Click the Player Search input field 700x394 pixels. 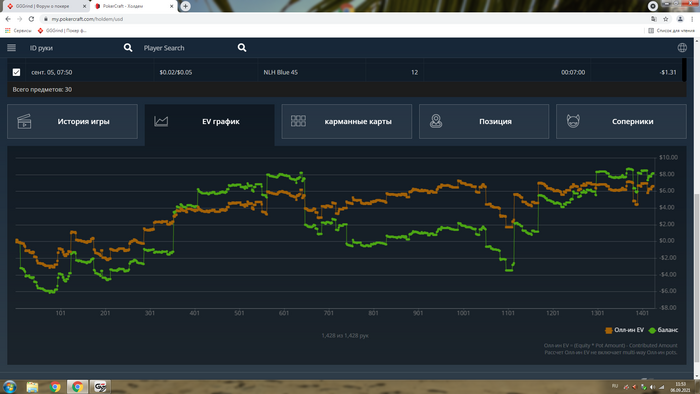point(188,48)
